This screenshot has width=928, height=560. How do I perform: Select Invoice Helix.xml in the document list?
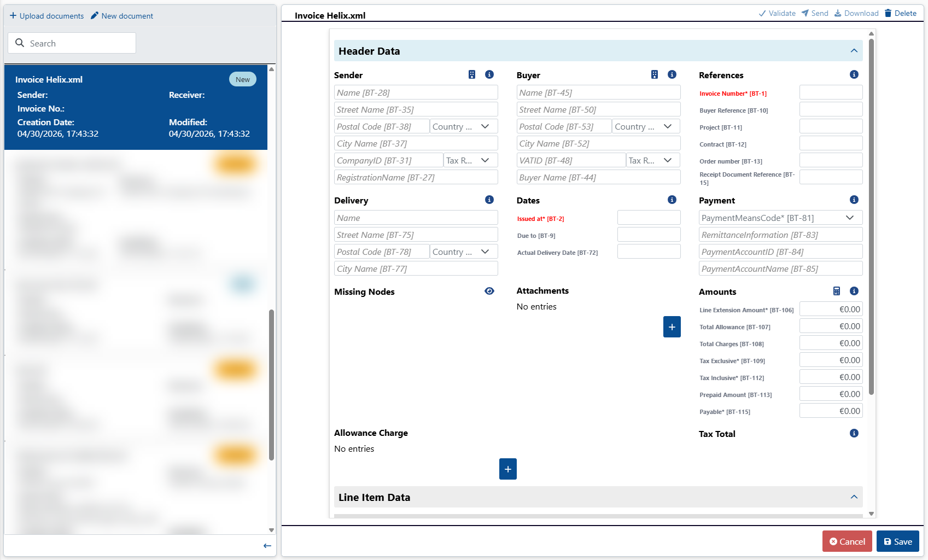click(136, 107)
